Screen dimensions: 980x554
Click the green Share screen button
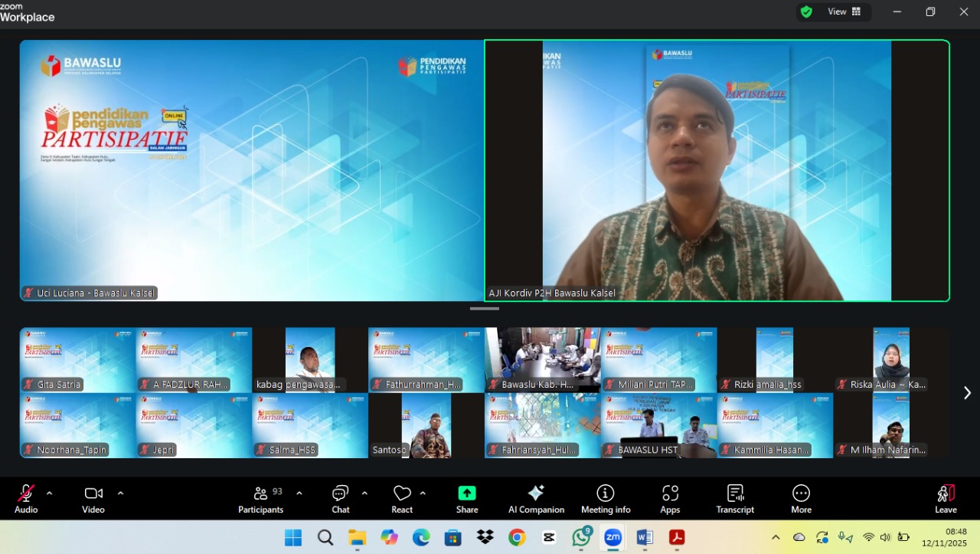pos(467,499)
